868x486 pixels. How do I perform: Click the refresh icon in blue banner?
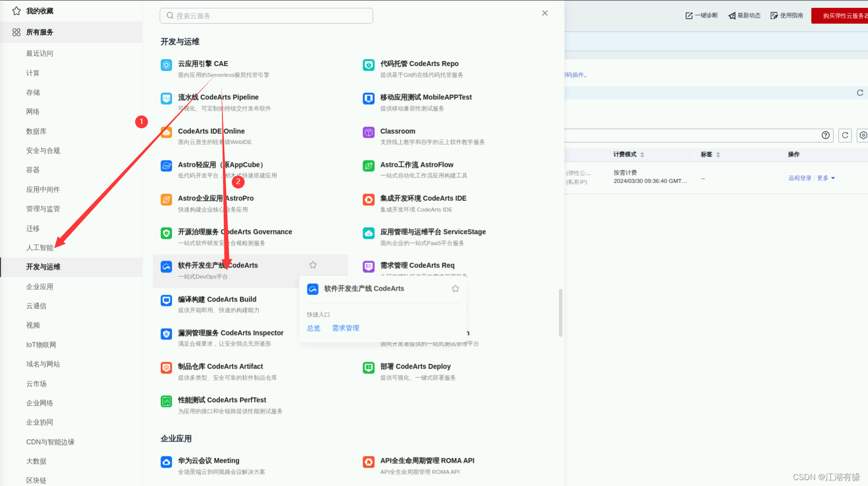(x=860, y=93)
